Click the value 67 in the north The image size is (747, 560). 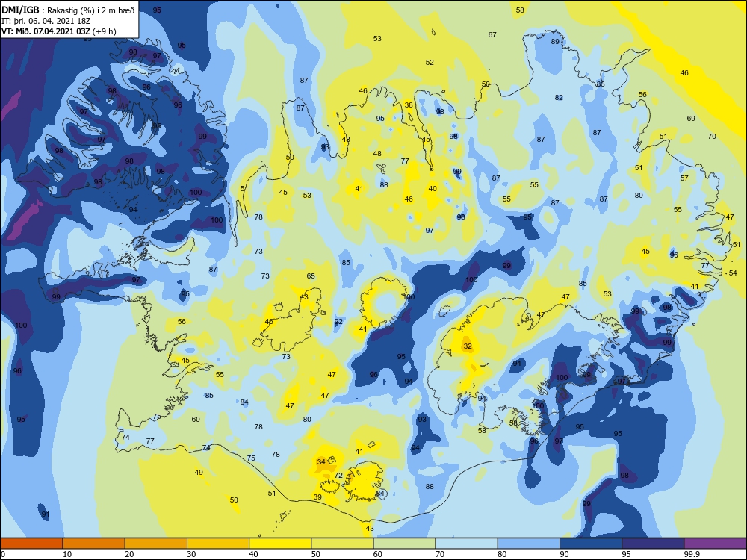click(492, 35)
